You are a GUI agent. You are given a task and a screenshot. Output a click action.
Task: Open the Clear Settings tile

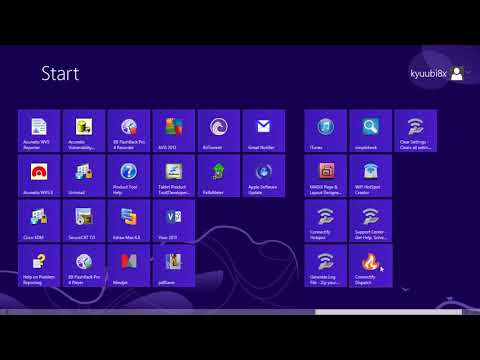(415, 131)
